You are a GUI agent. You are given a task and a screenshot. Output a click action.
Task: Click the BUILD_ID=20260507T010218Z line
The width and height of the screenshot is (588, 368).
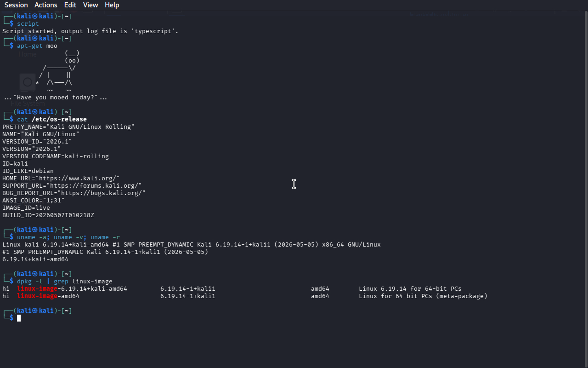coord(48,215)
